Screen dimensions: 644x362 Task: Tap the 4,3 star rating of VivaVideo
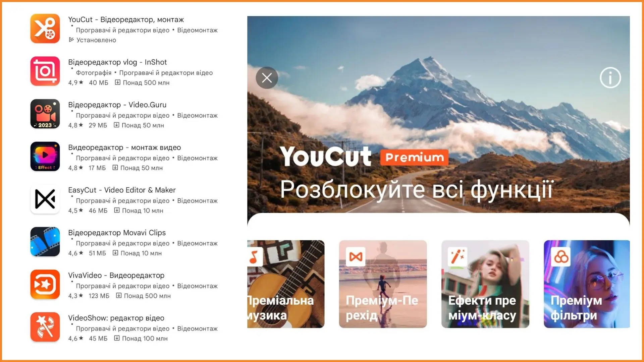click(x=75, y=296)
